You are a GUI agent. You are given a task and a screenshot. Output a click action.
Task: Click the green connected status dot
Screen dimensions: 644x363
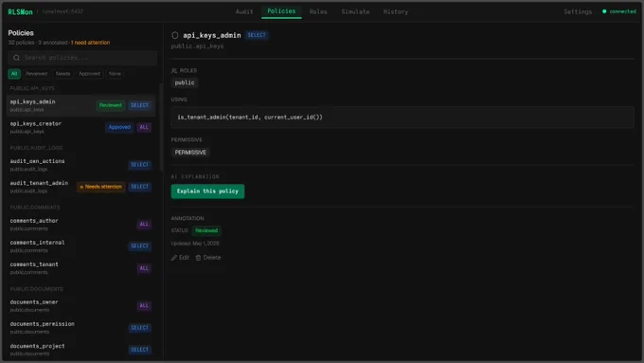(604, 11)
